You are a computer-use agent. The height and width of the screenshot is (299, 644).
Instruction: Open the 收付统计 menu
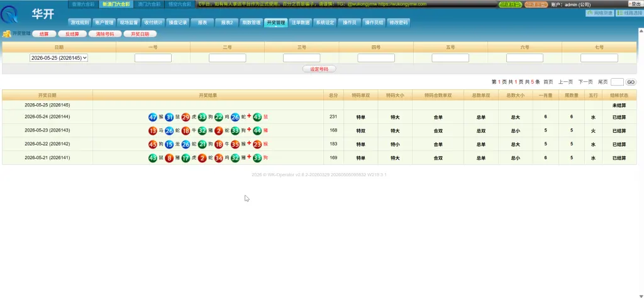(x=153, y=23)
